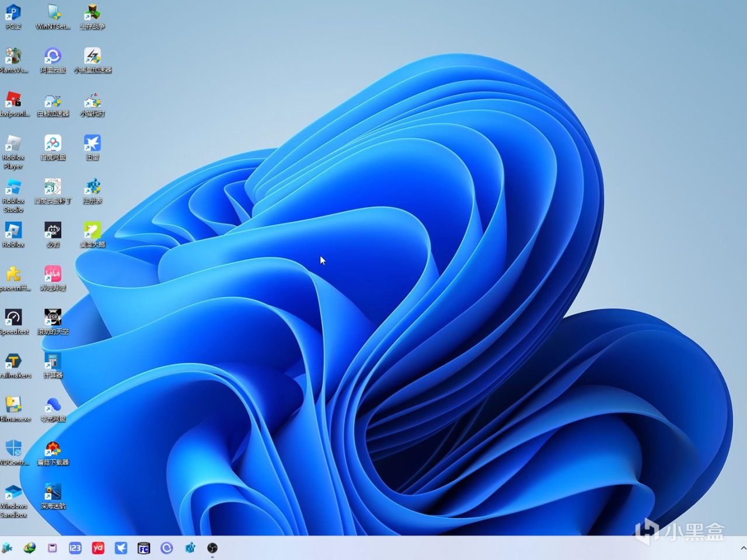Launch the 生存战争 game shortcut
The image size is (747, 560).
(92, 16)
